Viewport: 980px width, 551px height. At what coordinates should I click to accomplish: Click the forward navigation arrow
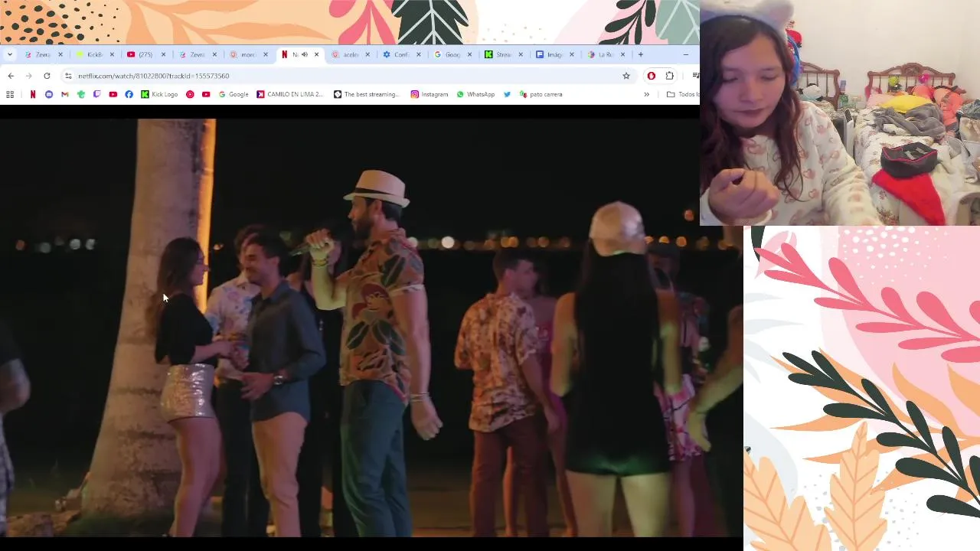pyautogui.click(x=28, y=76)
